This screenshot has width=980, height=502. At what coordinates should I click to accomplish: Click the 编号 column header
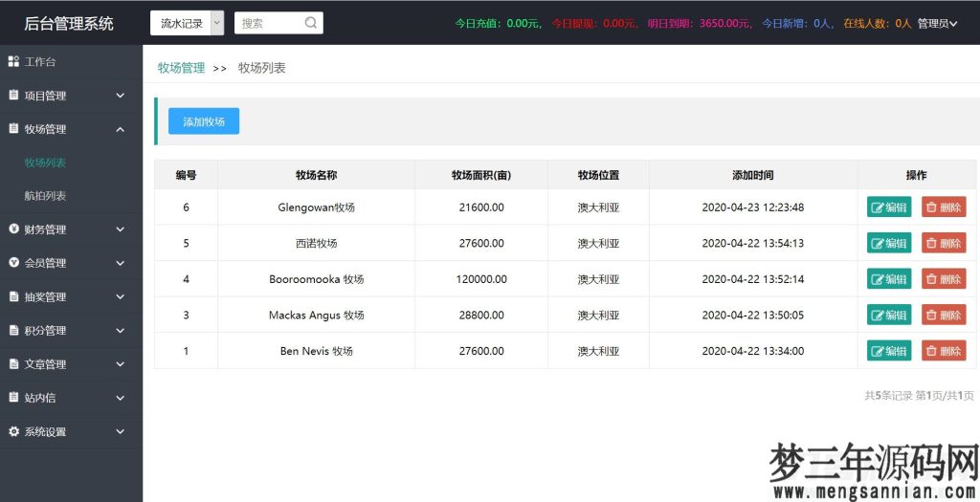point(186,175)
